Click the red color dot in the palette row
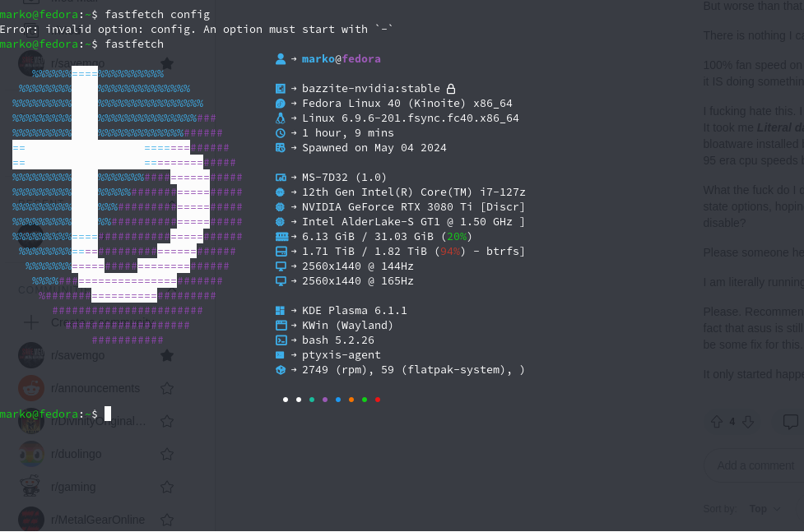 tap(378, 400)
